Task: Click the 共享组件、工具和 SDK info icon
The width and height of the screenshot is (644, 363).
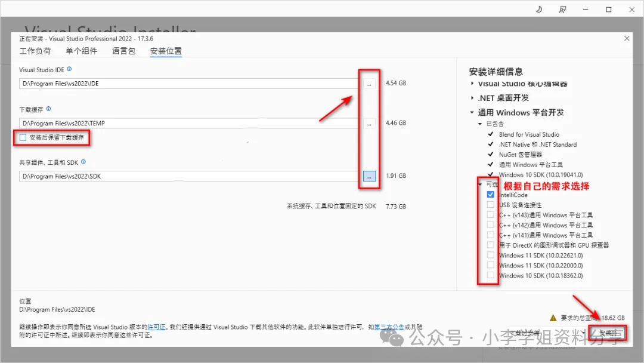Action: point(83,162)
